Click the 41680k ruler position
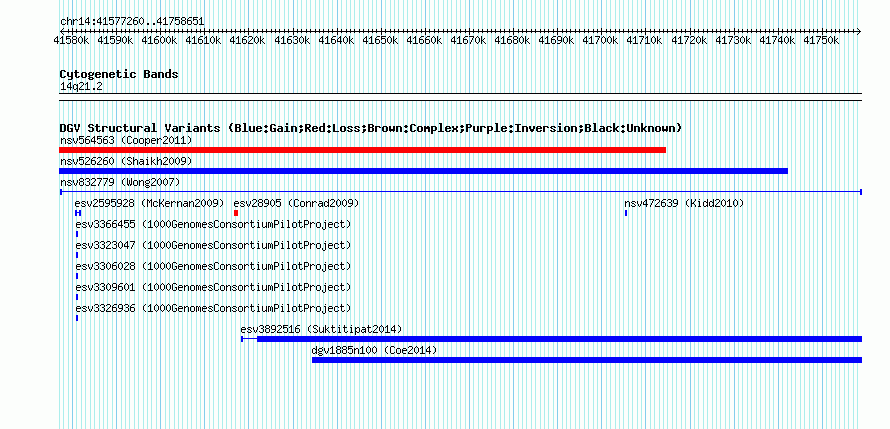Image resolution: width=890 pixels, height=429 pixels. click(x=512, y=40)
